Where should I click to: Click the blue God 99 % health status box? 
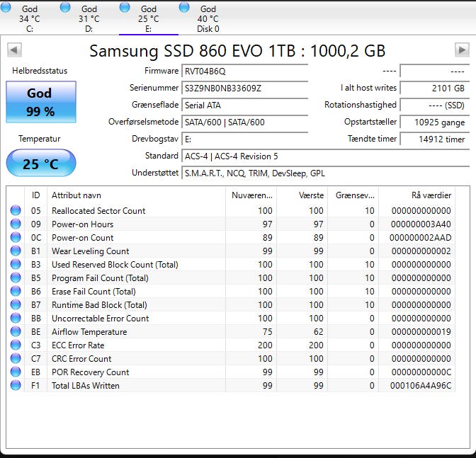tap(40, 102)
